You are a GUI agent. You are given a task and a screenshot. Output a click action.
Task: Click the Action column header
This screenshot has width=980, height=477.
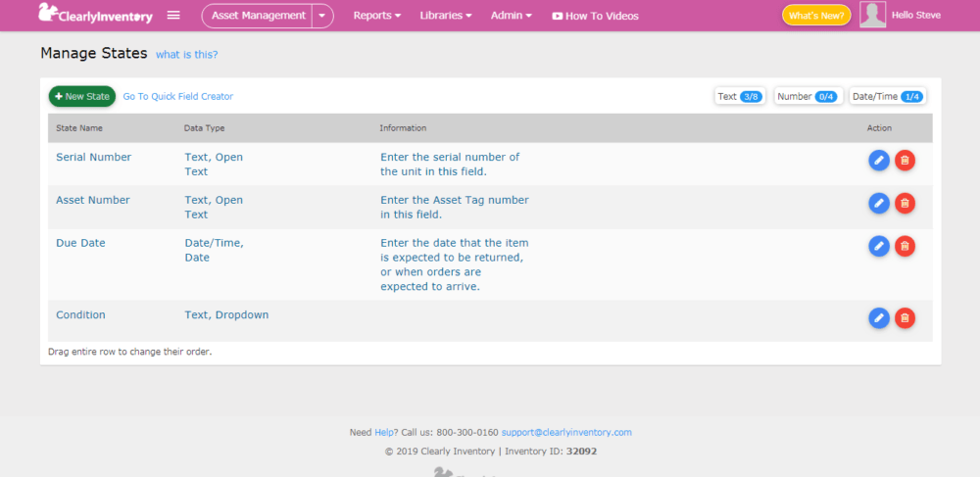879,128
